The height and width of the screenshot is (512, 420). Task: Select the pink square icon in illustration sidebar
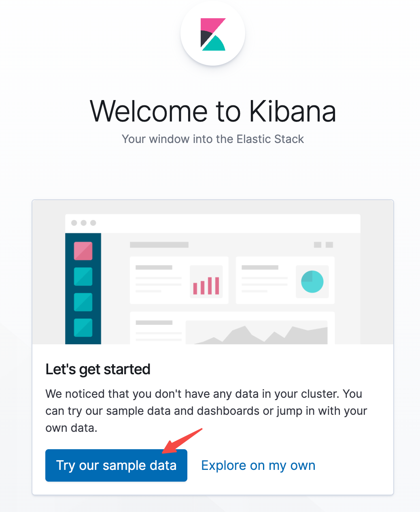click(x=83, y=251)
